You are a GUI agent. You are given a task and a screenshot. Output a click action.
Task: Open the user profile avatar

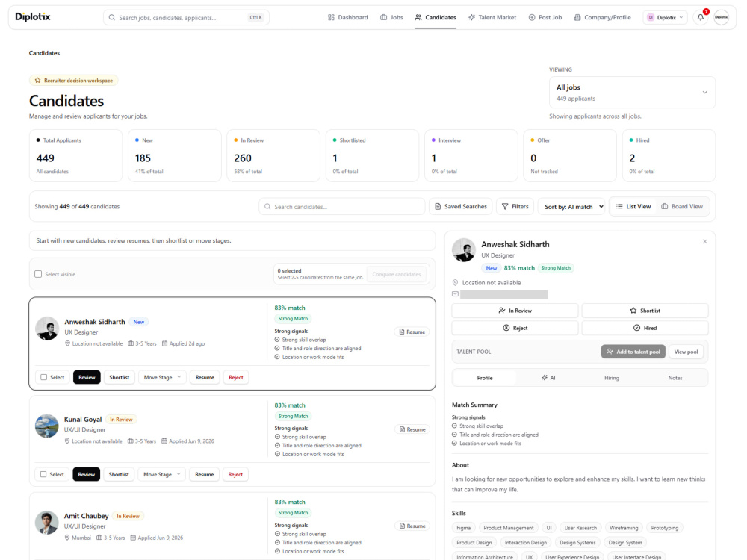tap(722, 17)
